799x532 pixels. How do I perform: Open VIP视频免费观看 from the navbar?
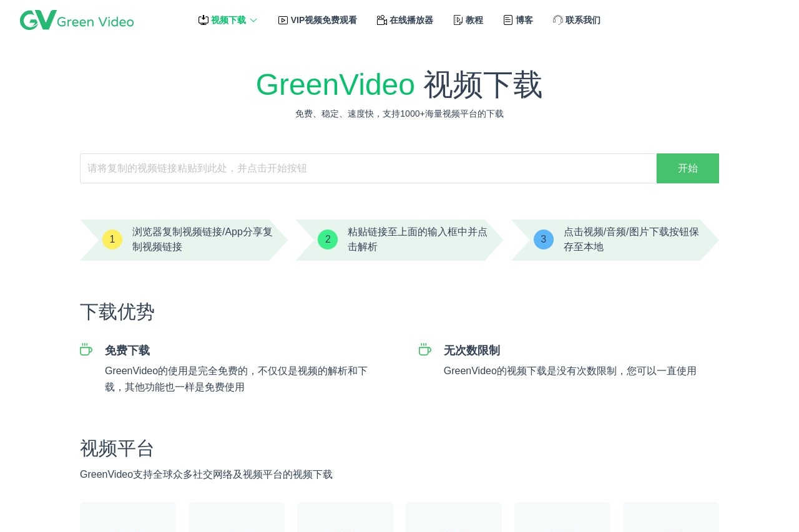pyautogui.click(x=323, y=20)
